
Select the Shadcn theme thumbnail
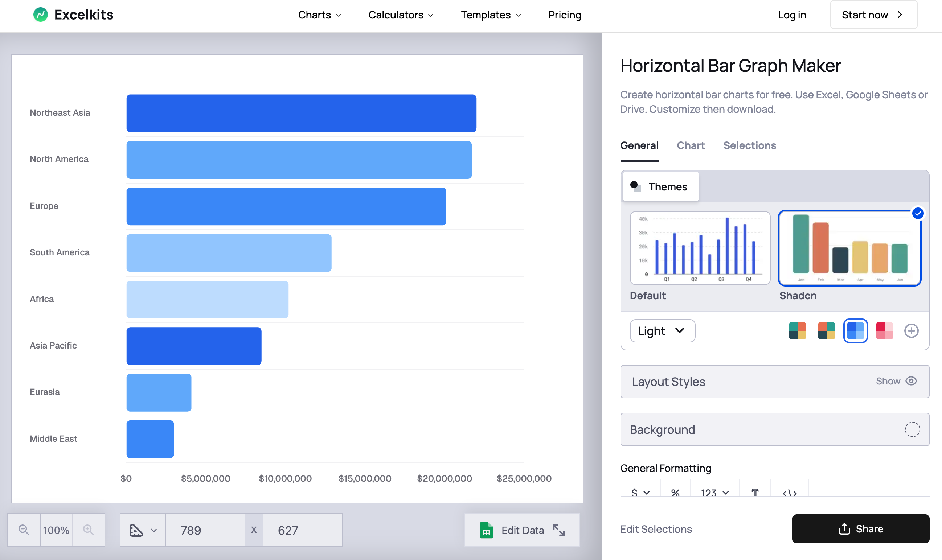click(x=849, y=248)
